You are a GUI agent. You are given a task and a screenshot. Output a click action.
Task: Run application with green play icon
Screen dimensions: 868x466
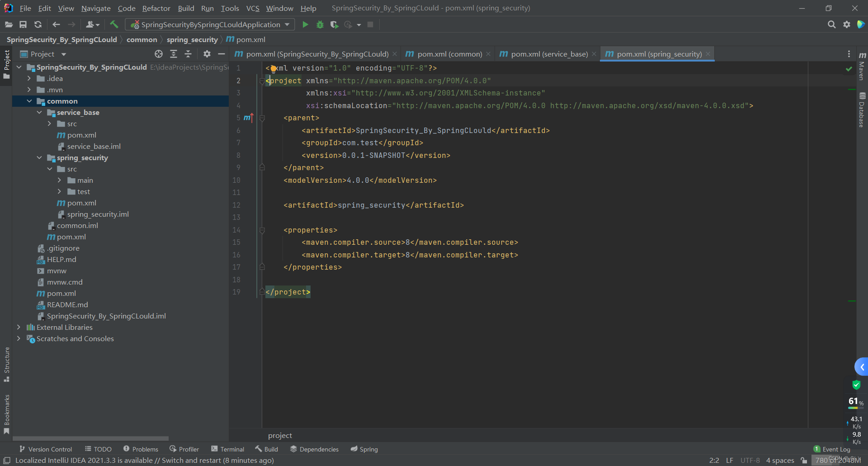305,24
